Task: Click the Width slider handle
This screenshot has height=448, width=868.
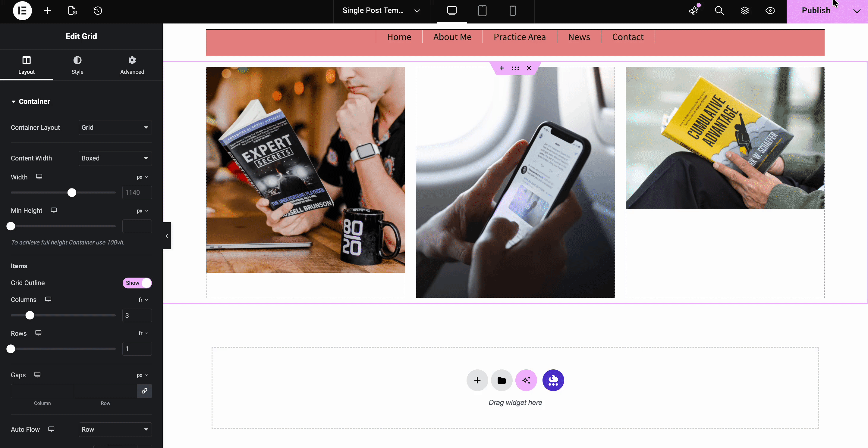Action: pyautogui.click(x=72, y=192)
